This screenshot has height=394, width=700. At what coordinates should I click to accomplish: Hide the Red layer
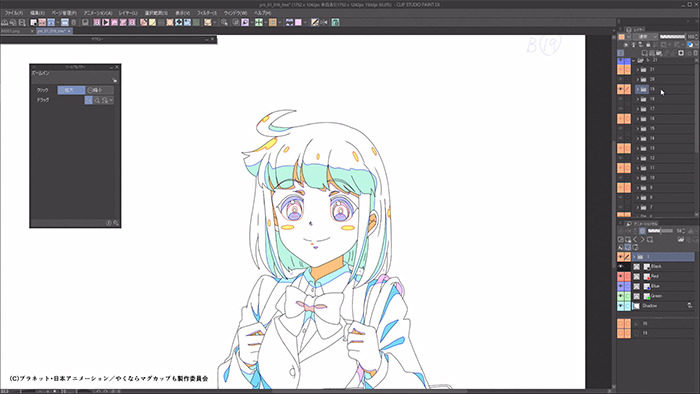pyautogui.click(x=621, y=276)
